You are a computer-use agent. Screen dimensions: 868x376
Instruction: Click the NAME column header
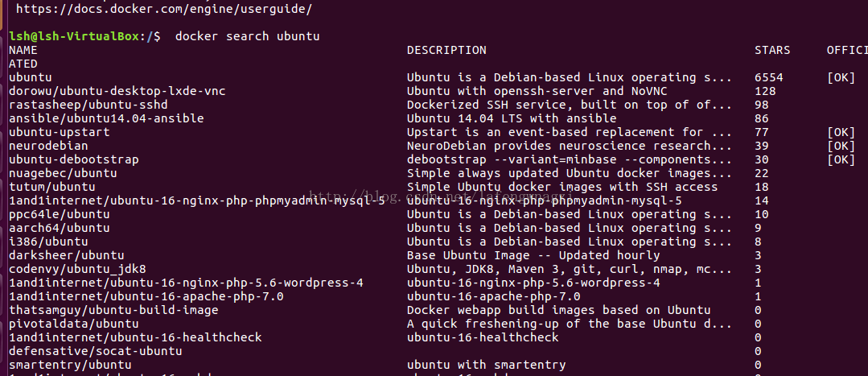click(x=23, y=51)
